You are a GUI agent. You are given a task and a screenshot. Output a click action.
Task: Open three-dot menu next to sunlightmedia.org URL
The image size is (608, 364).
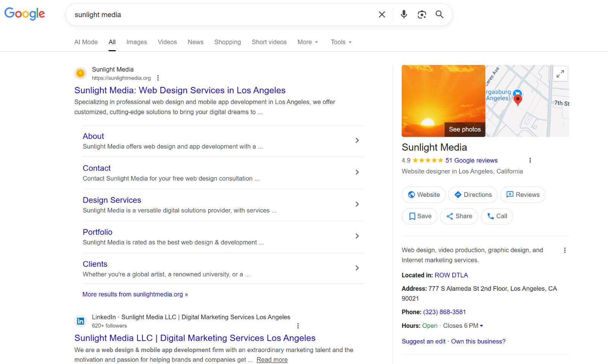[158, 78]
